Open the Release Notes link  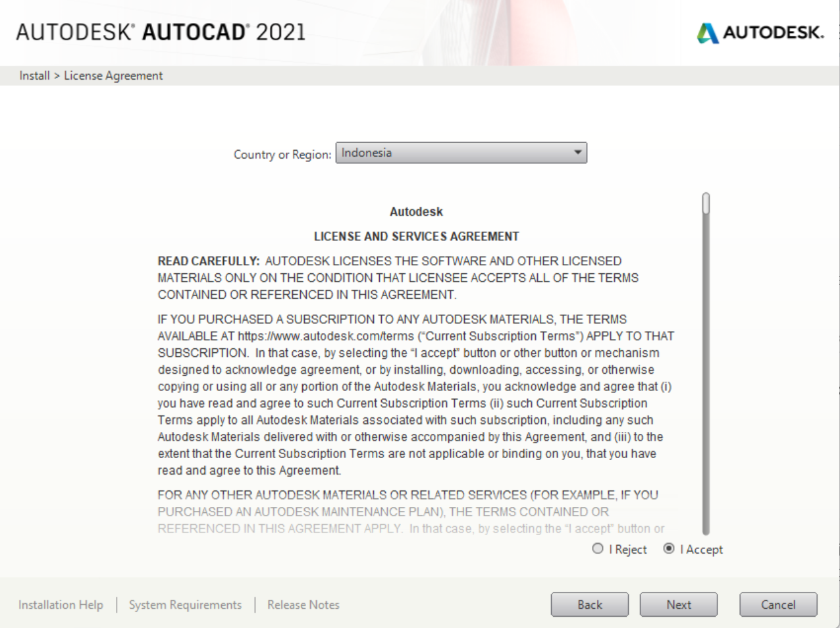click(x=303, y=604)
